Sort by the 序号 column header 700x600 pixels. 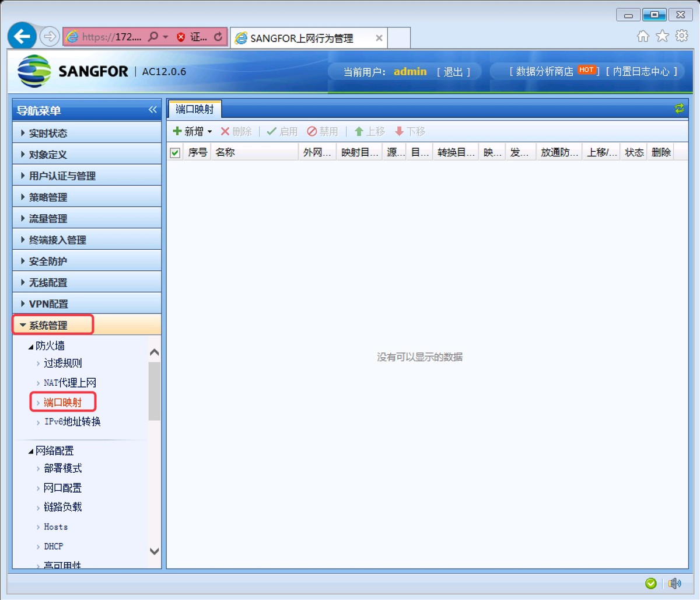[197, 152]
